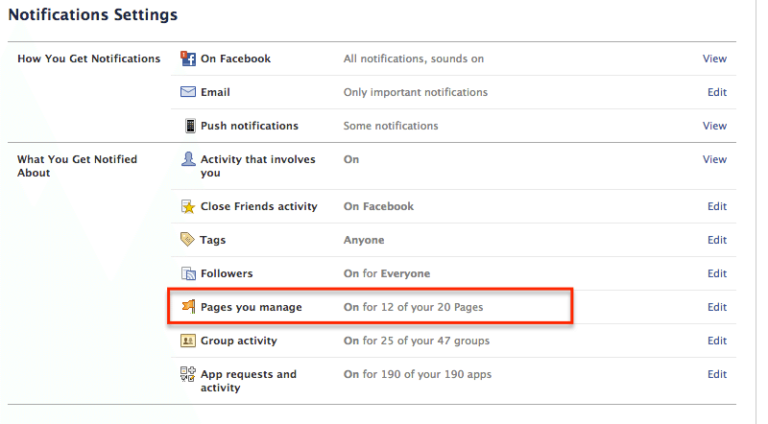Click 'Some notifications' status text
768x424 pixels.
(391, 126)
